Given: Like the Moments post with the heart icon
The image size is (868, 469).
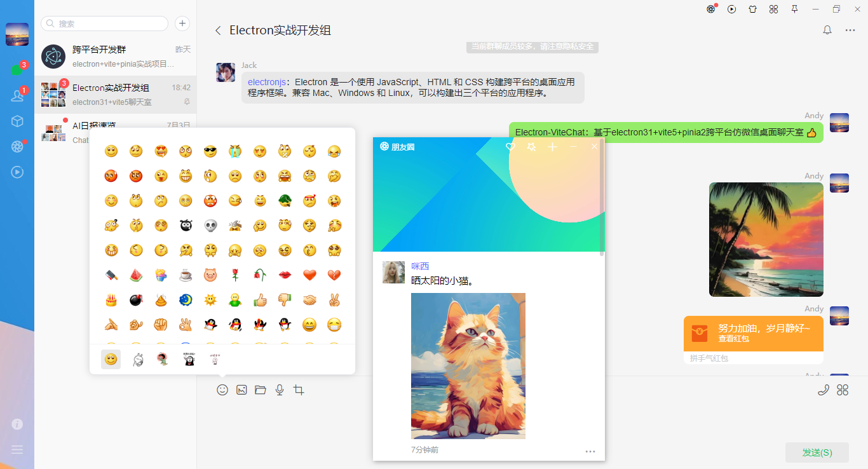Looking at the screenshot, I should coord(510,146).
